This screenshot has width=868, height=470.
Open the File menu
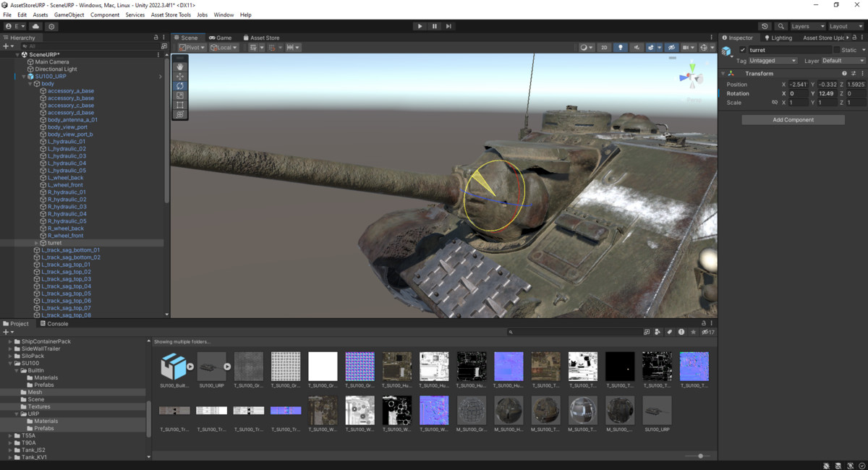coord(7,14)
